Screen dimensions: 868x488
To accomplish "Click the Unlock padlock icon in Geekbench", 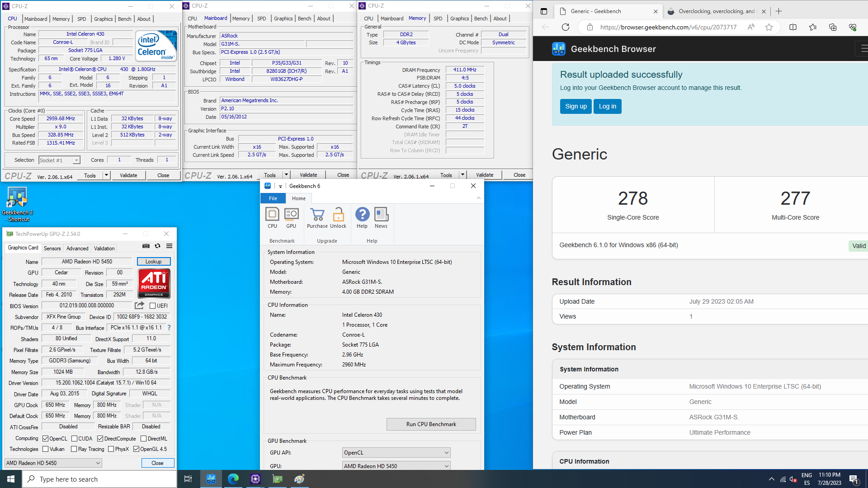I will (338, 218).
